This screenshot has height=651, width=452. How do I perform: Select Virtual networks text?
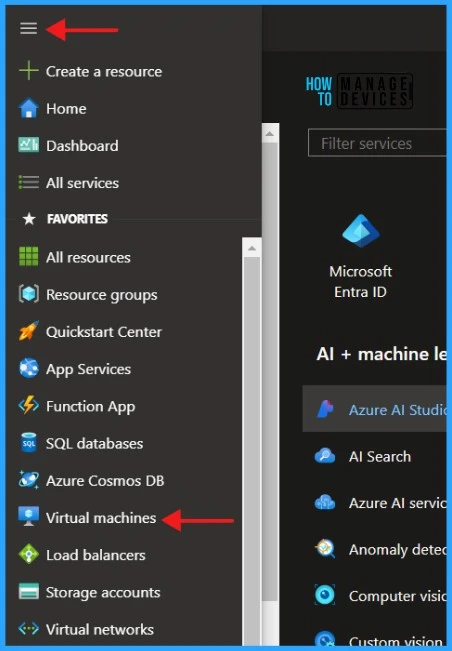point(100,629)
